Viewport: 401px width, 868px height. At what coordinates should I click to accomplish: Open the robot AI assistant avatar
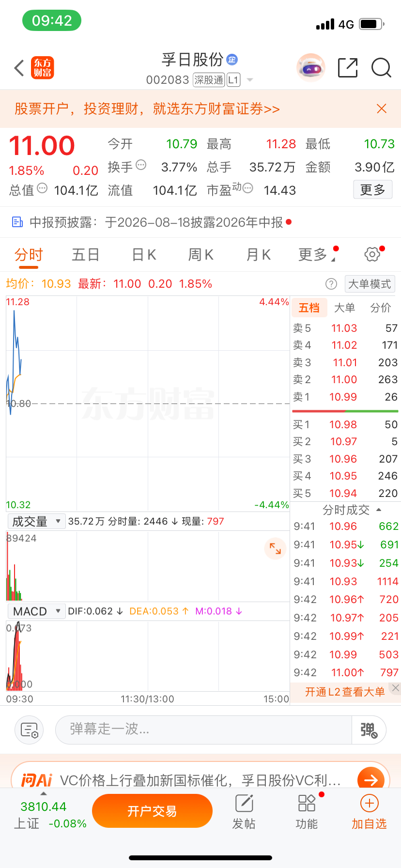[x=310, y=68]
